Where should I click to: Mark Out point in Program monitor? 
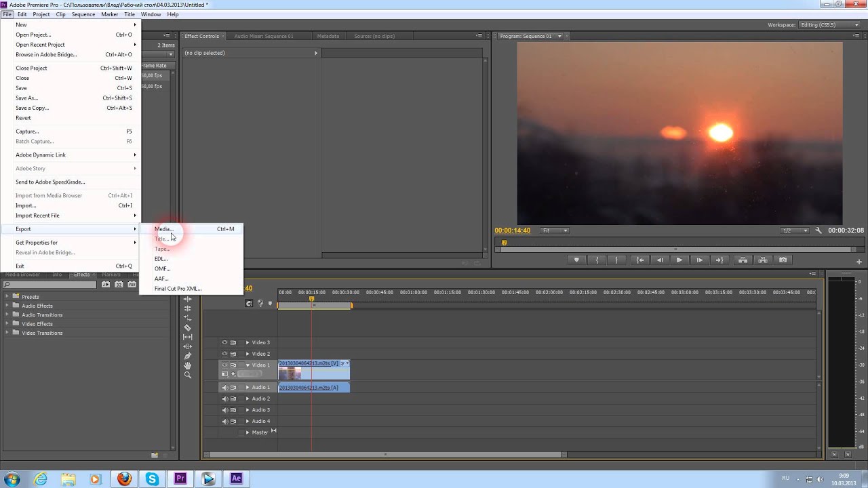coord(616,260)
